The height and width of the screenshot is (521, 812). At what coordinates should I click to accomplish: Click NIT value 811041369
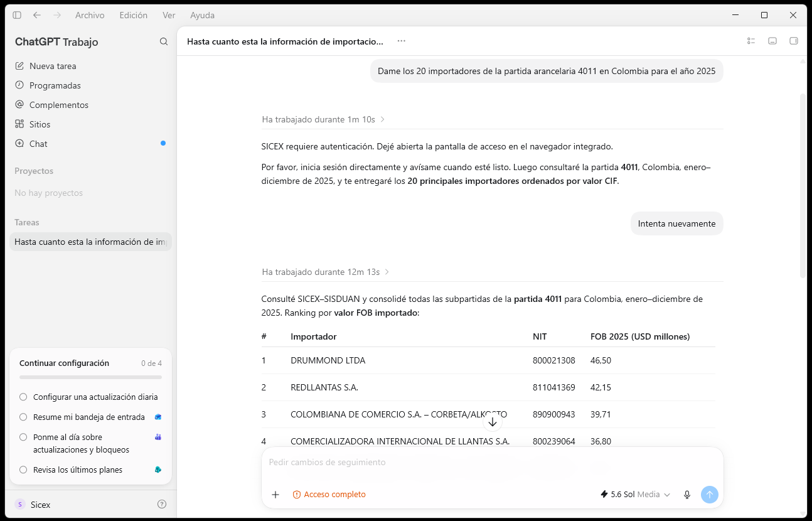(x=554, y=387)
